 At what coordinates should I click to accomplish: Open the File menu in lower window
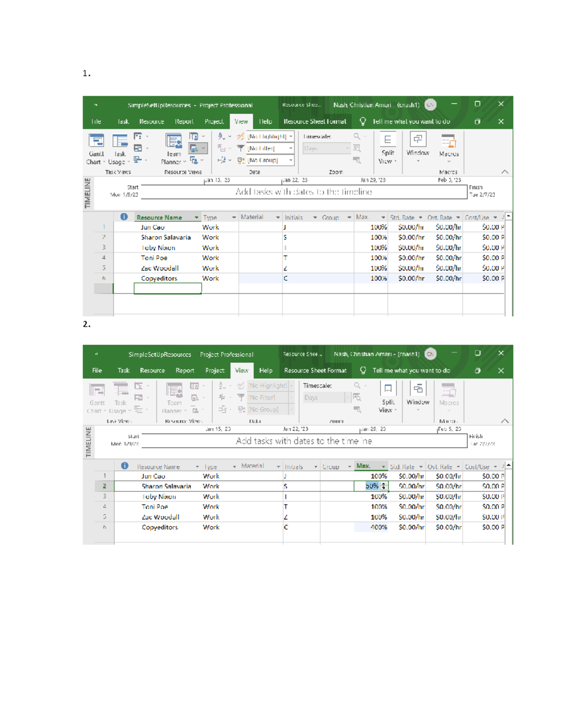click(97, 370)
